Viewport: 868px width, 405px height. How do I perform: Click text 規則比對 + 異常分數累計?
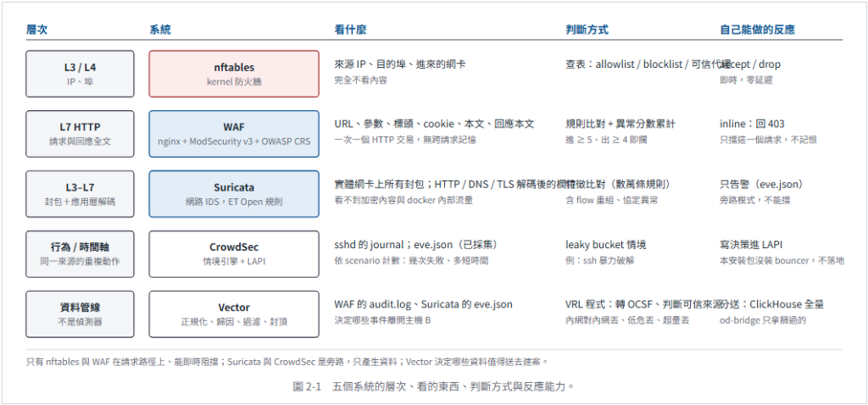(620, 124)
